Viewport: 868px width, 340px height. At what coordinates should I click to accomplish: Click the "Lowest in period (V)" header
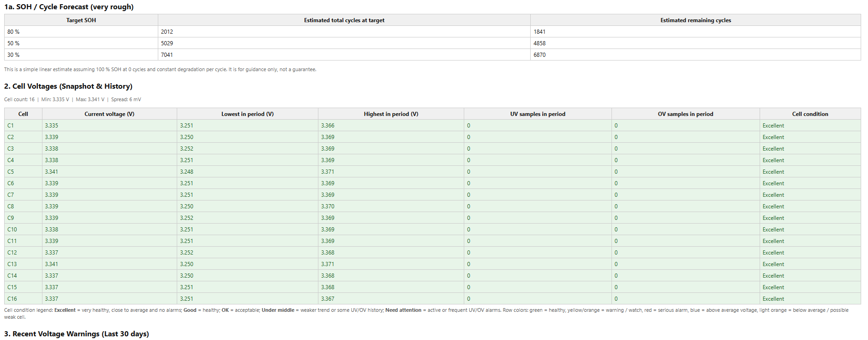click(247, 114)
